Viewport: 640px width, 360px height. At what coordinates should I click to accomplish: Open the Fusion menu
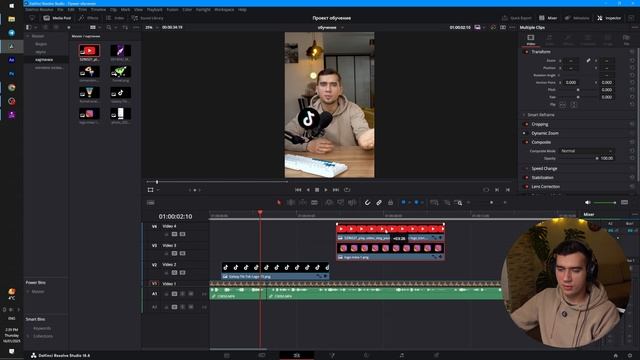pyautogui.click(x=172, y=9)
